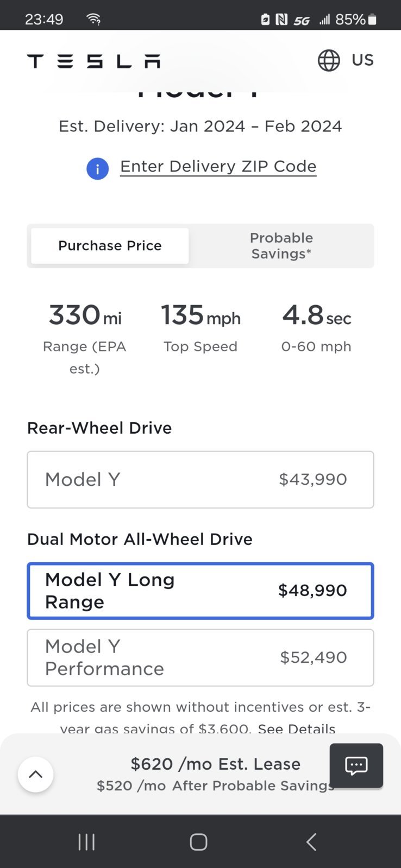Choose Model Y Performance option
401x868 pixels.
click(x=200, y=657)
